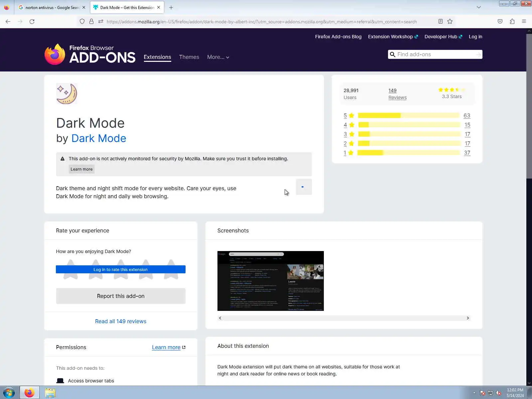Image resolution: width=532 pixels, height=399 pixels.
Task: Submit search with the arrow button
Action: pos(478,55)
